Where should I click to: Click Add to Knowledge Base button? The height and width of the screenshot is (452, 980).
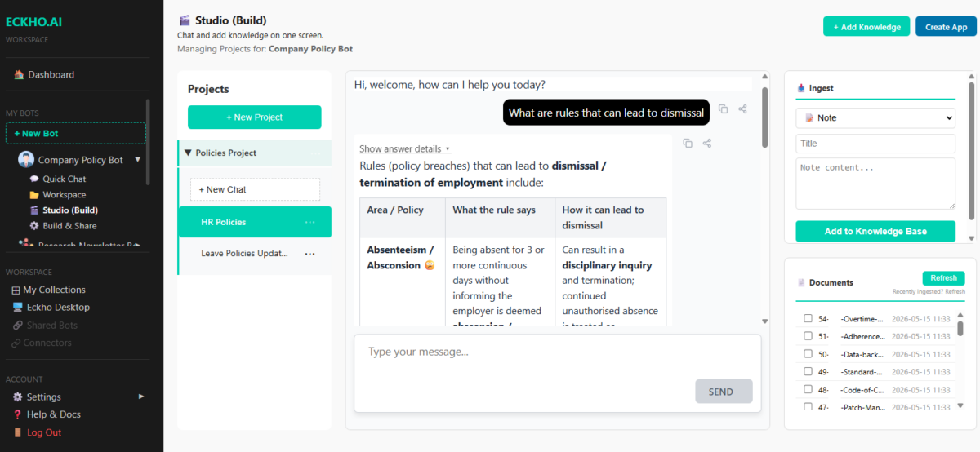pyautogui.click(x=875, y=232)
